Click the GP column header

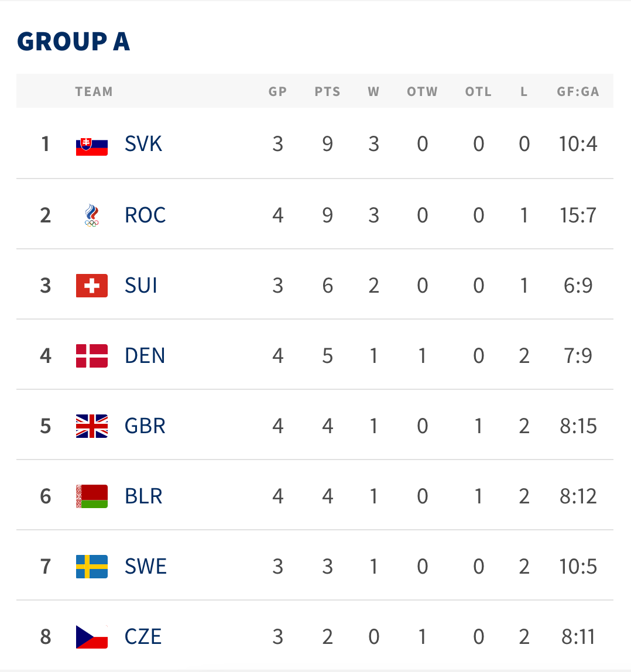[x=277, y=92]
